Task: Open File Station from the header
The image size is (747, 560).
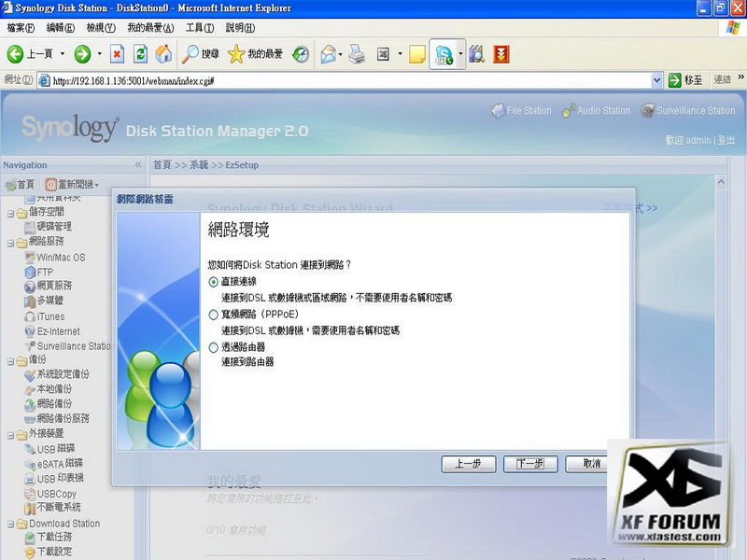Action: point(521,110)
